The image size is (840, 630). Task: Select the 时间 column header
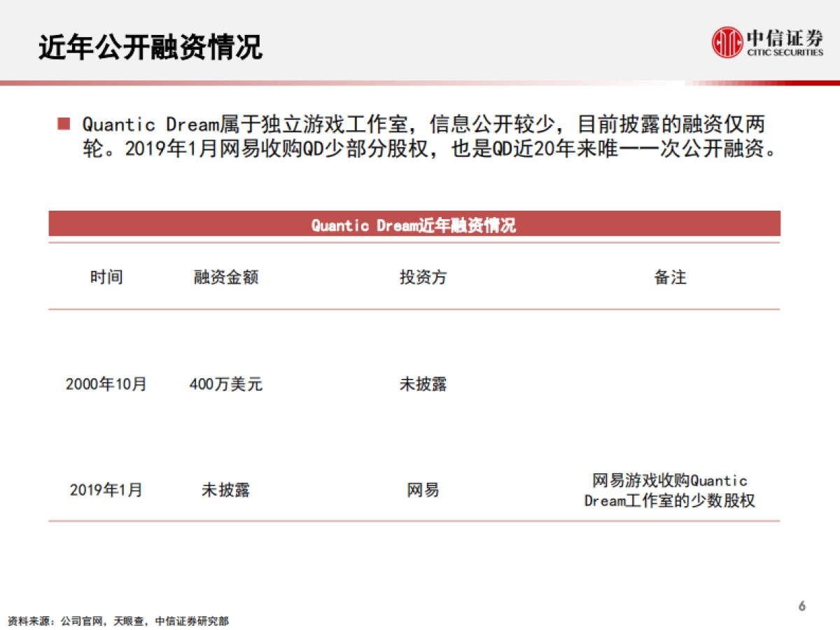pos(106,277)
